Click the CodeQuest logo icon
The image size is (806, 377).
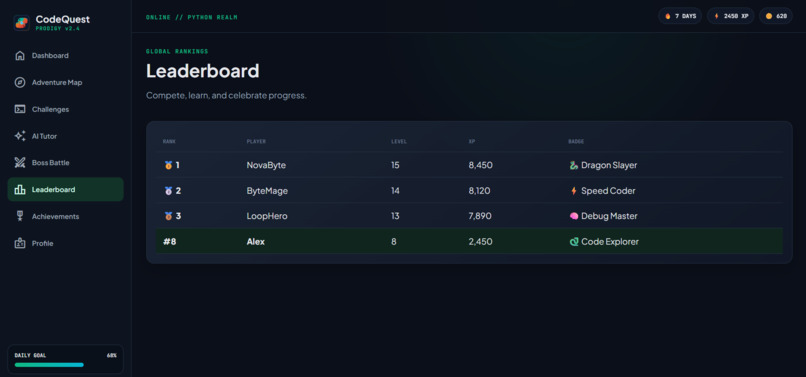22,23
